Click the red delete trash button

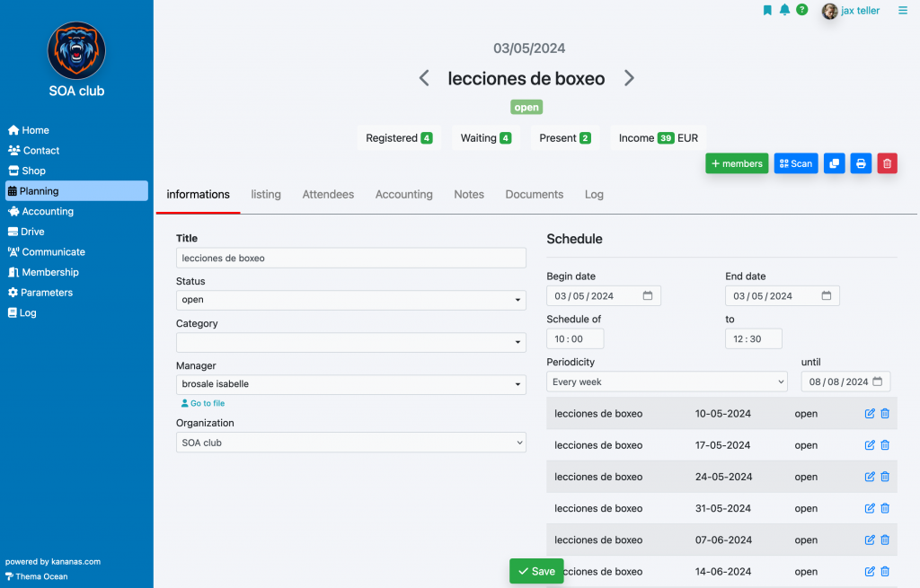coord(887,163)
